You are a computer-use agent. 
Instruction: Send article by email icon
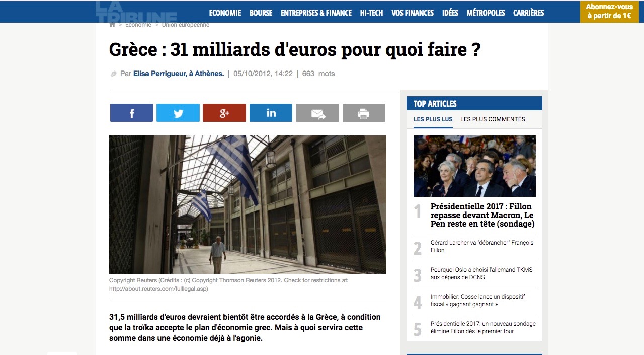click(x=317, y=113)
